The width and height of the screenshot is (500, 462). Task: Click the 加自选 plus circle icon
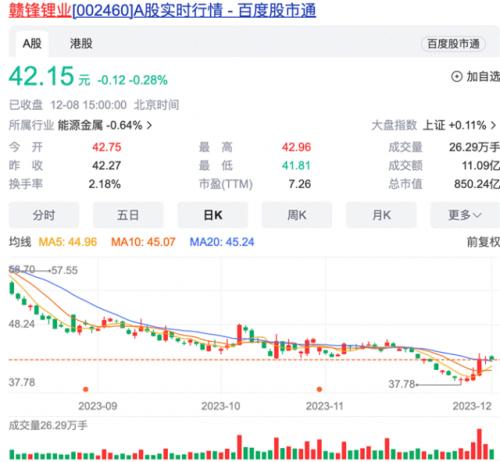(x=456, y=77)
